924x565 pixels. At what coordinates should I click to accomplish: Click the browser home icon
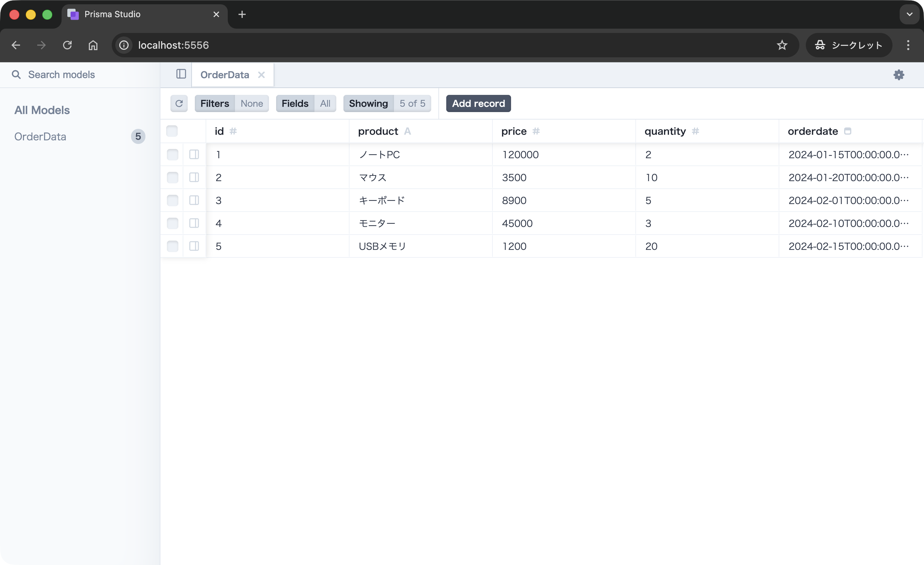click(x=93, y=45)
